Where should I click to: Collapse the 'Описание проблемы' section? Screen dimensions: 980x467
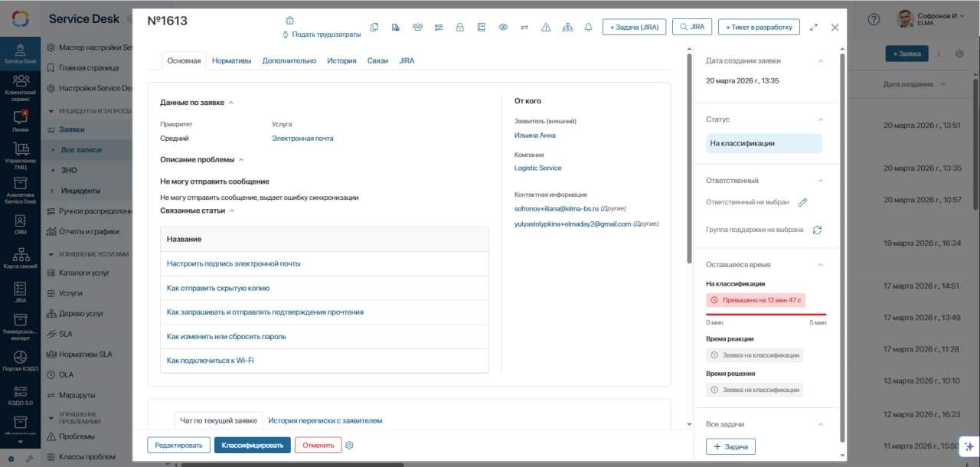point(241,160)
